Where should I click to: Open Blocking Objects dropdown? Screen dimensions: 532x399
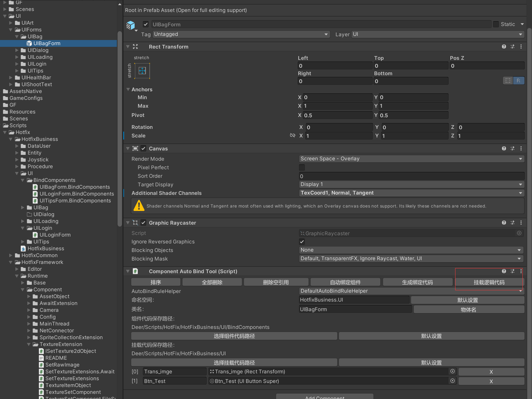(x=411, y=250)
